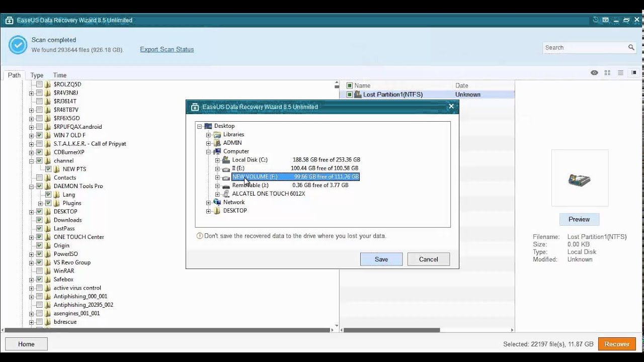Click the WinRAR folder icon in tree
The image size is (644, 362).
tap(48, 271)
